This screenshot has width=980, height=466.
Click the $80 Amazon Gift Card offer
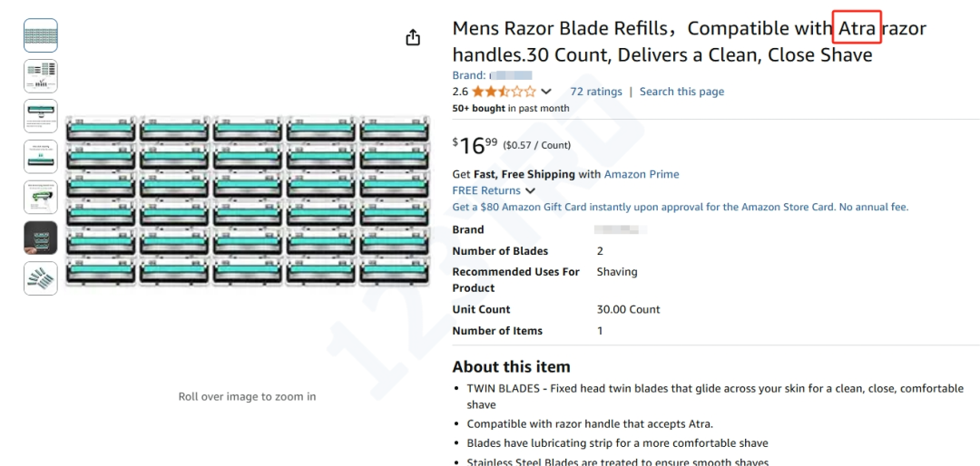(680, 207)
